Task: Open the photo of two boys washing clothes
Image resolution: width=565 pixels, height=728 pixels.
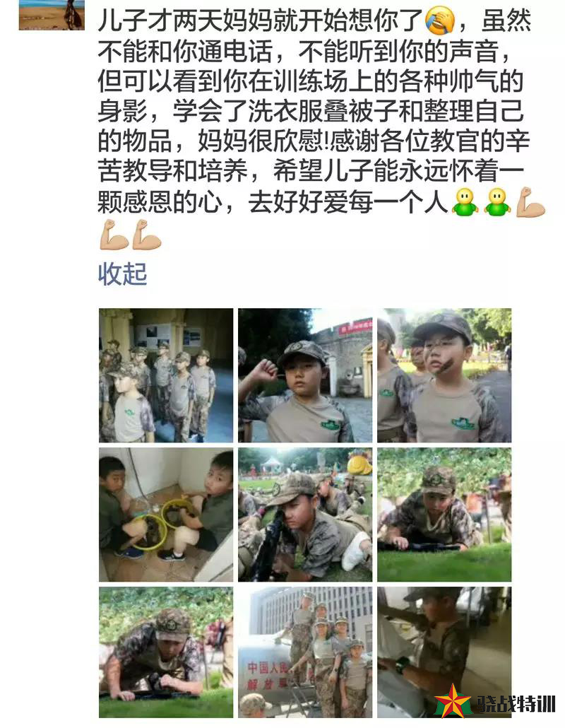Action: [166, 515]
